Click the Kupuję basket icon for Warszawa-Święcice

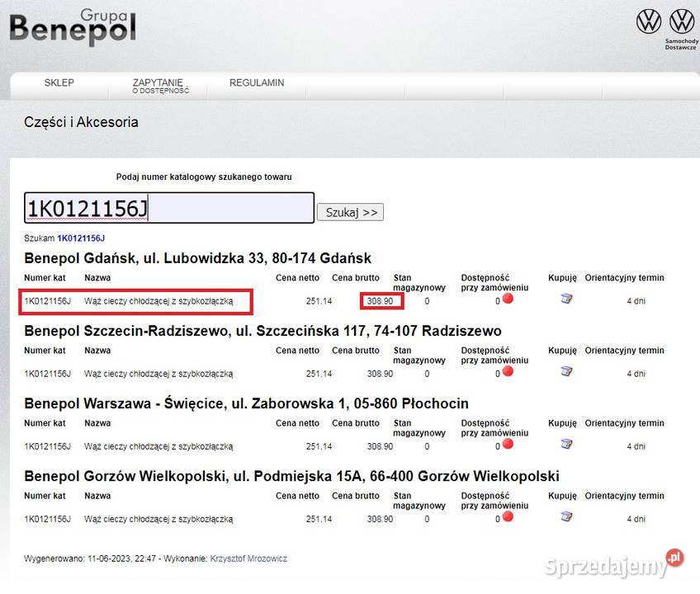coord(565,444)
